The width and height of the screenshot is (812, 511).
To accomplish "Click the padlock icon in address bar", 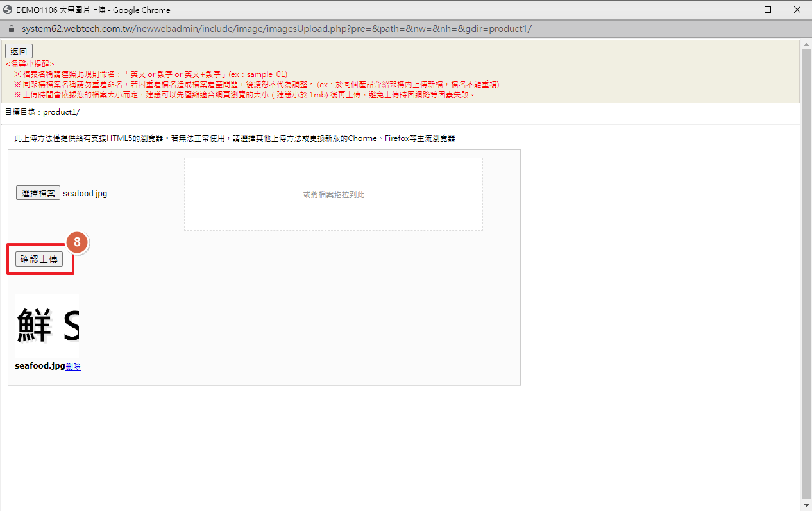I will (10, 29).
